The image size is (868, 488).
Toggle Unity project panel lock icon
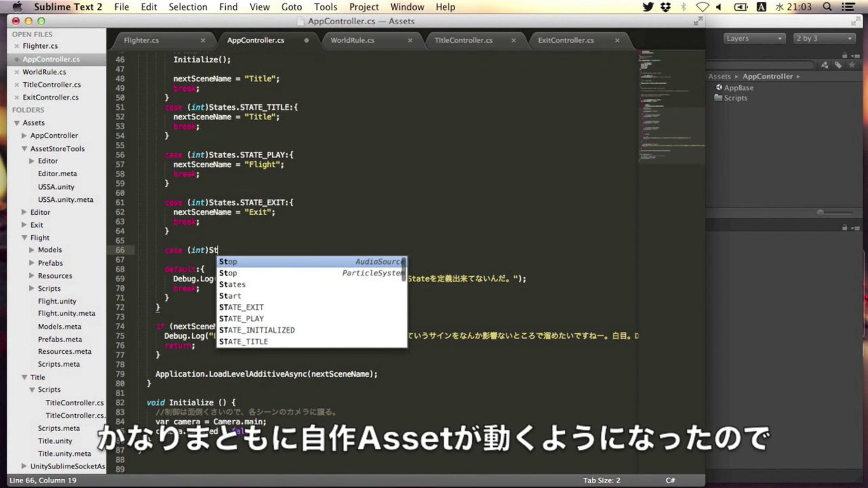pyautogui.click(x=845, y=55)
